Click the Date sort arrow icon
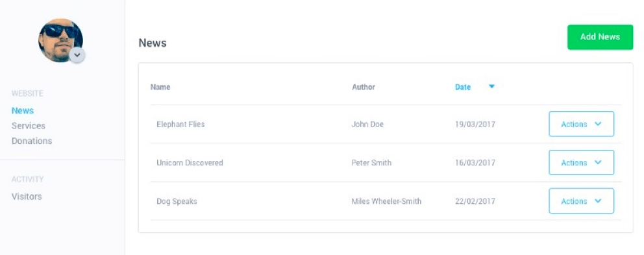The image size is (644, 255). click(491, 87)
